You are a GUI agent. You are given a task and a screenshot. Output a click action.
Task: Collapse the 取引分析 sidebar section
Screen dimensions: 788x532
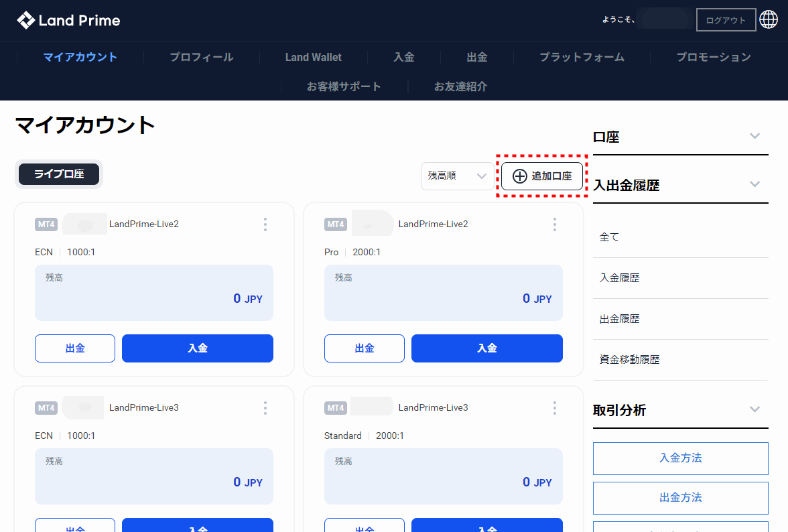pyautogui.click(x=754, y=409)
